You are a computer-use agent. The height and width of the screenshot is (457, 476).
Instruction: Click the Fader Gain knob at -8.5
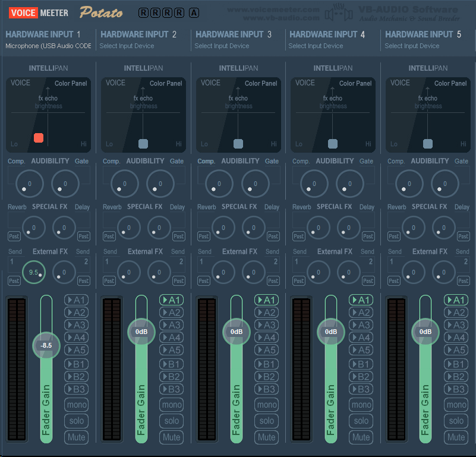point(46,345)
